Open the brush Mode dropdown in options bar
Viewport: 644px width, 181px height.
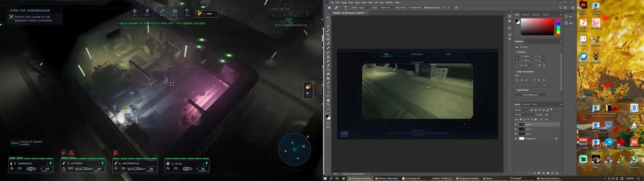363,8
